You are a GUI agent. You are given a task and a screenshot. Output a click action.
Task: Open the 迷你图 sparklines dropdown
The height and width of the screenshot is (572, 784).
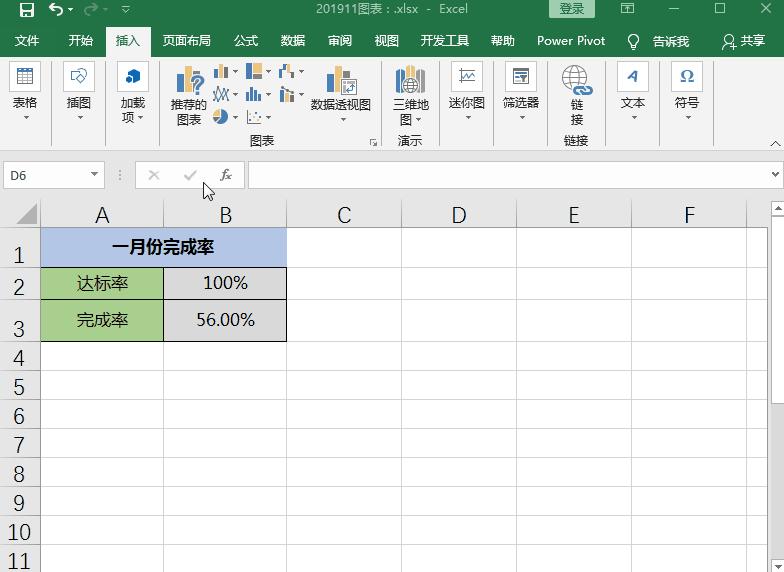tap(466, 92)
